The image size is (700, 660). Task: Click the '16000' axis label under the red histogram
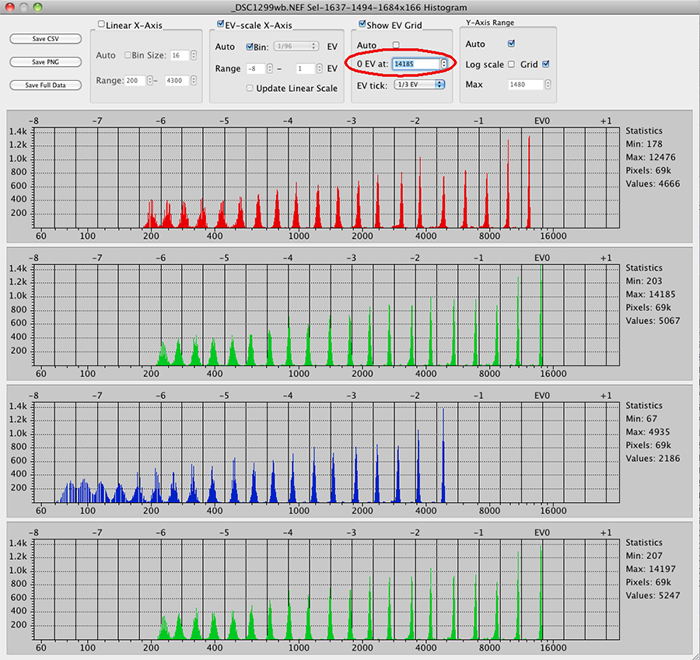coord(553,236)
